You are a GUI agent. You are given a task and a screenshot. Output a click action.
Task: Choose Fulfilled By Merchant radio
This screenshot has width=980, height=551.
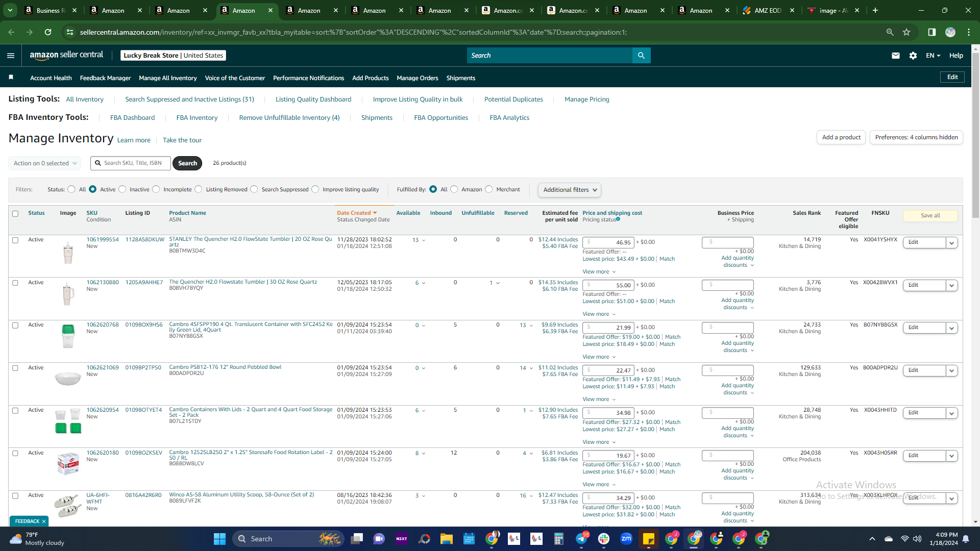click(x=489, y=189)
